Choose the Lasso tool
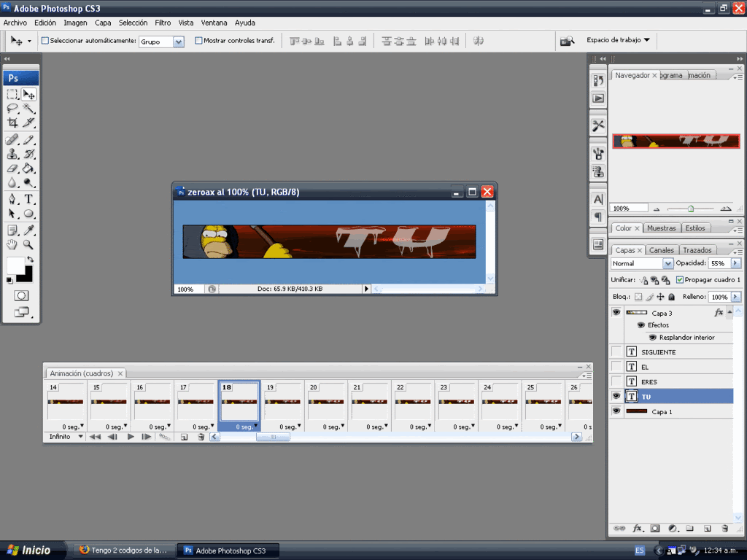This screenshot has height=560, width=747. (x=12, y=108)
